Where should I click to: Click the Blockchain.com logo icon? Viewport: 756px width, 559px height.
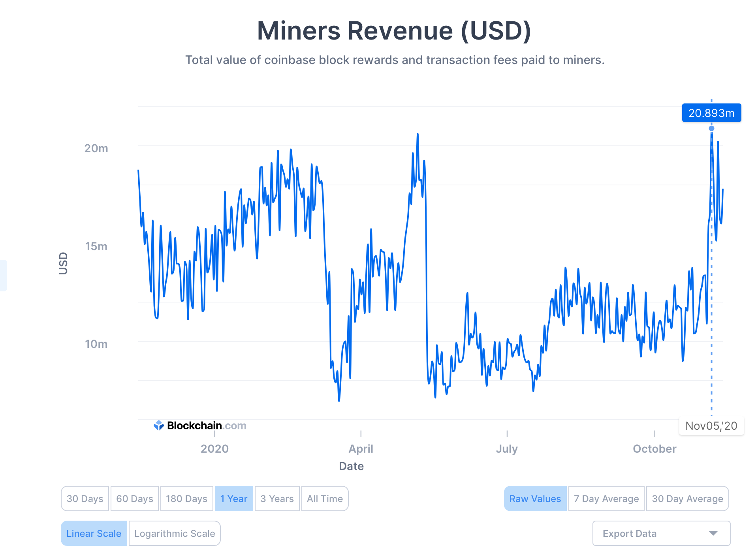[x=158, y=425]
